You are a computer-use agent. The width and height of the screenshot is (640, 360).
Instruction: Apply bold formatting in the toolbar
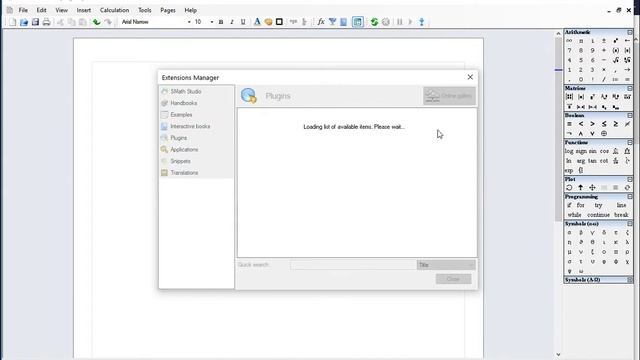click(221, 22)
